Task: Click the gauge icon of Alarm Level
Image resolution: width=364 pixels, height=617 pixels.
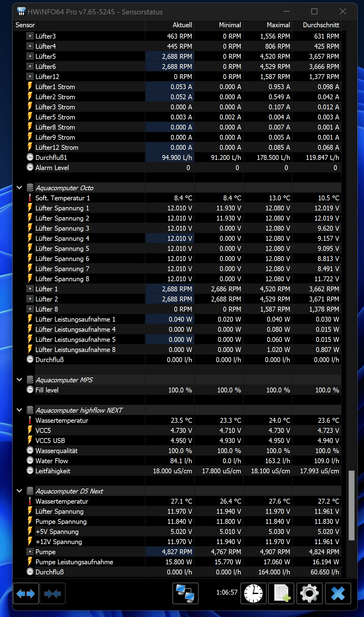Action: coord(30,168)
